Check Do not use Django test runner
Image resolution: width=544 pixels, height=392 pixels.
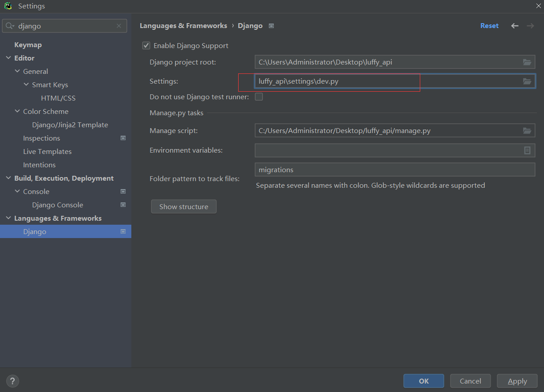pos(259,97)
